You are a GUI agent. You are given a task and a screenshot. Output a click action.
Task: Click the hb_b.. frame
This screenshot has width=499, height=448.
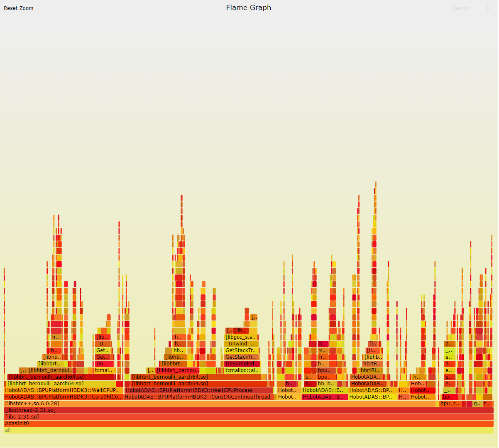326,384
